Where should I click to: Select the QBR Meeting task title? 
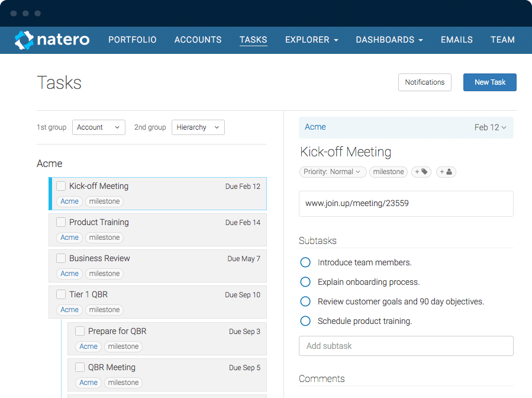(112, 367)
